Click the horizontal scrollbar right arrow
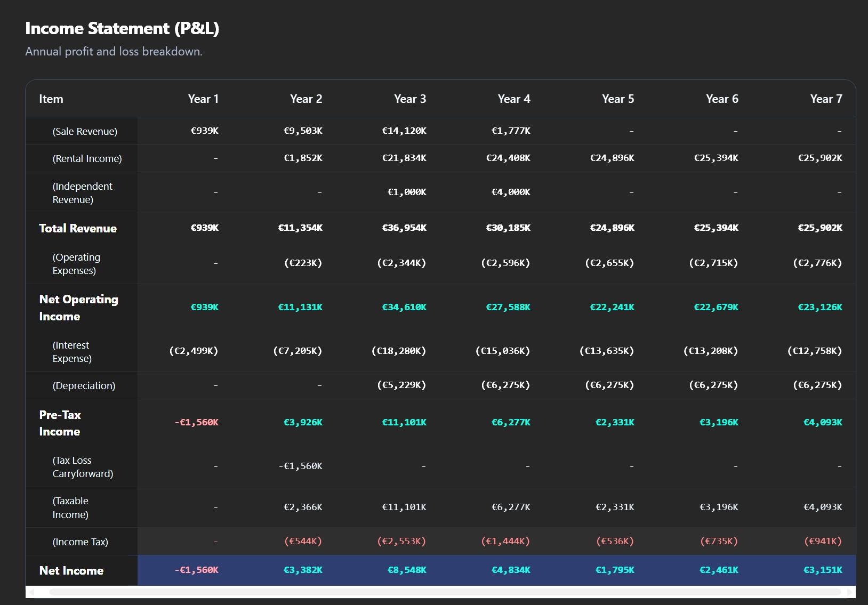This screenshot has width=868, height=605. click(x=850, y=592)
